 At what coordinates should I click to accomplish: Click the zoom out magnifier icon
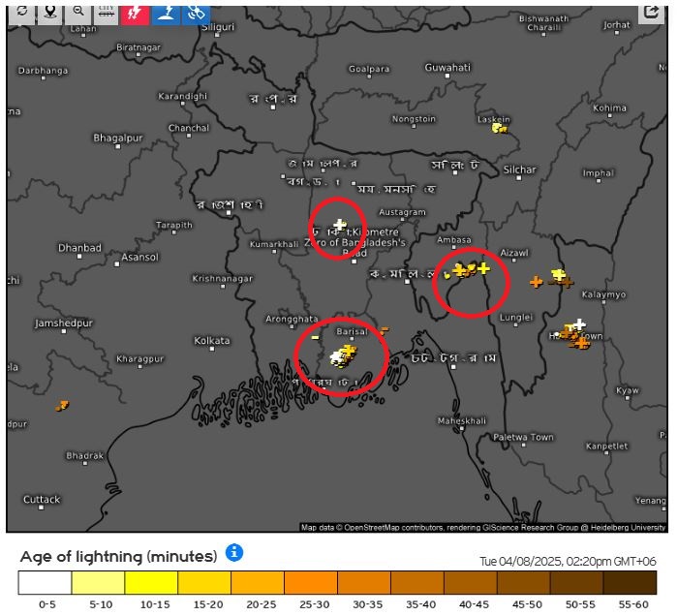click(78, 13)
